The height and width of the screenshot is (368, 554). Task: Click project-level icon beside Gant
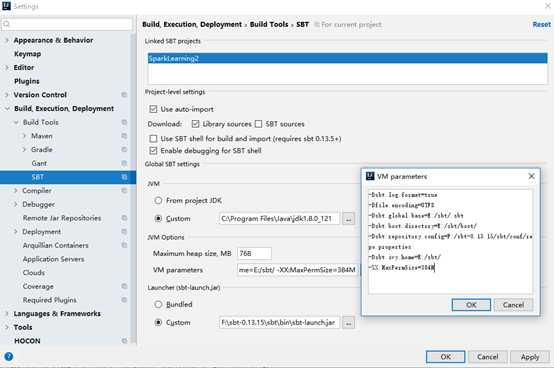pos(124,163)
